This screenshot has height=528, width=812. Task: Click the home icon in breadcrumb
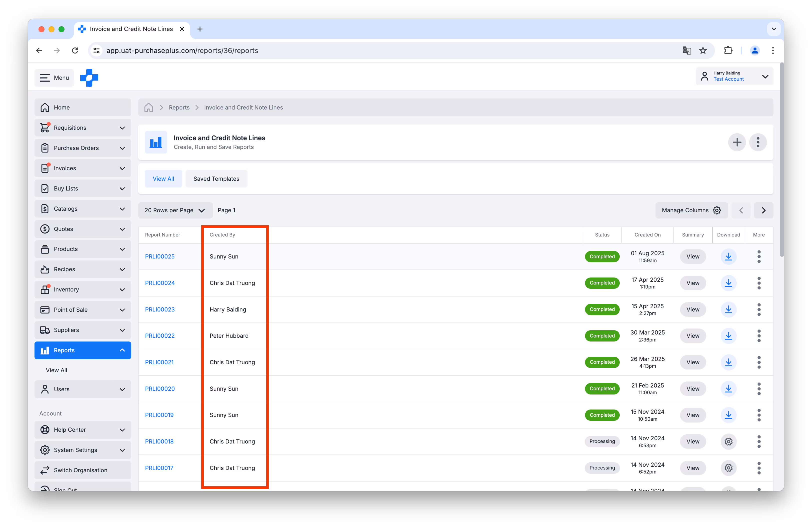pyautogui.click(x=148, y=107)
